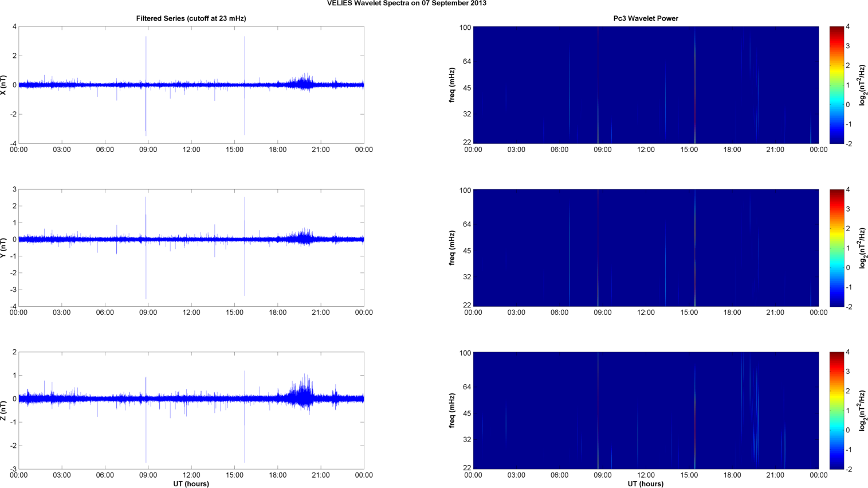Click the '-2' tick on the X wavelet colorbar

pyautogui.click(x=849, y=144)
